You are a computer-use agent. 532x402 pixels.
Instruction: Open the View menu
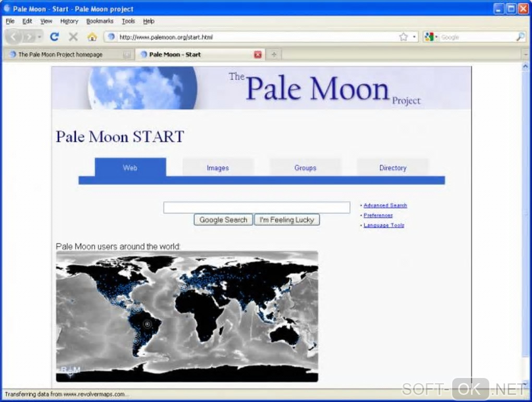tap(46, 21)
